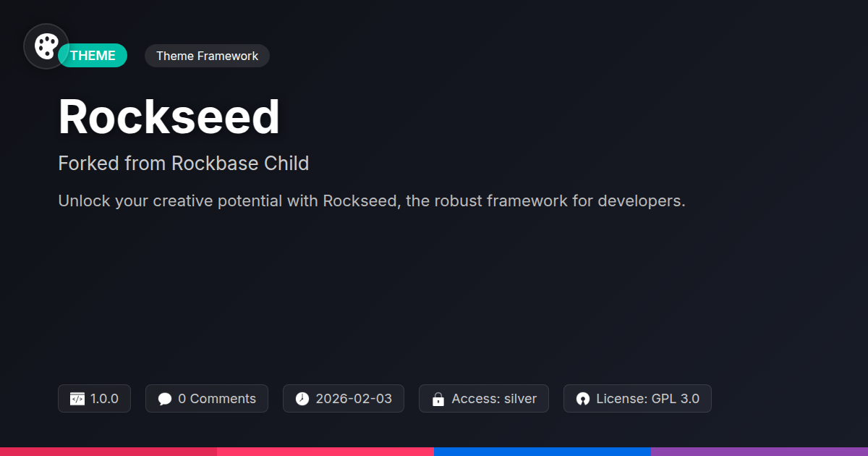Click the paint palette theme icon
This screenshot has height=456, width=868.
click(46, 46)
